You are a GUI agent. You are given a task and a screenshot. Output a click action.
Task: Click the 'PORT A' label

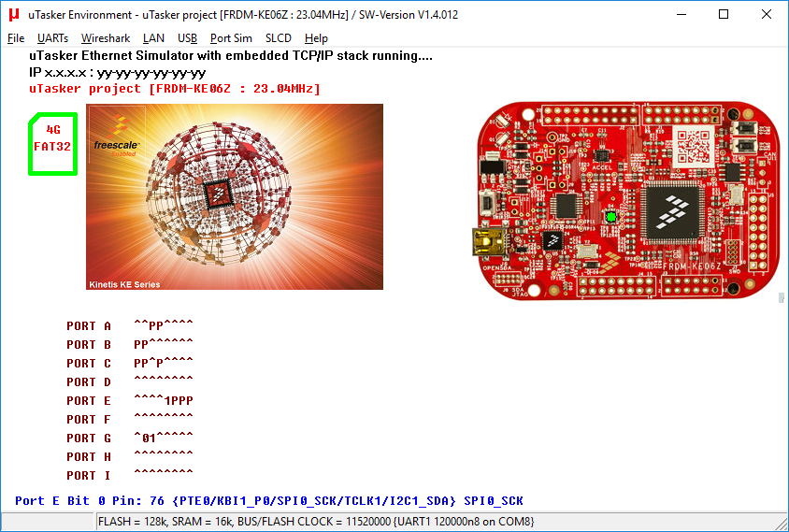tap(89, 325)
